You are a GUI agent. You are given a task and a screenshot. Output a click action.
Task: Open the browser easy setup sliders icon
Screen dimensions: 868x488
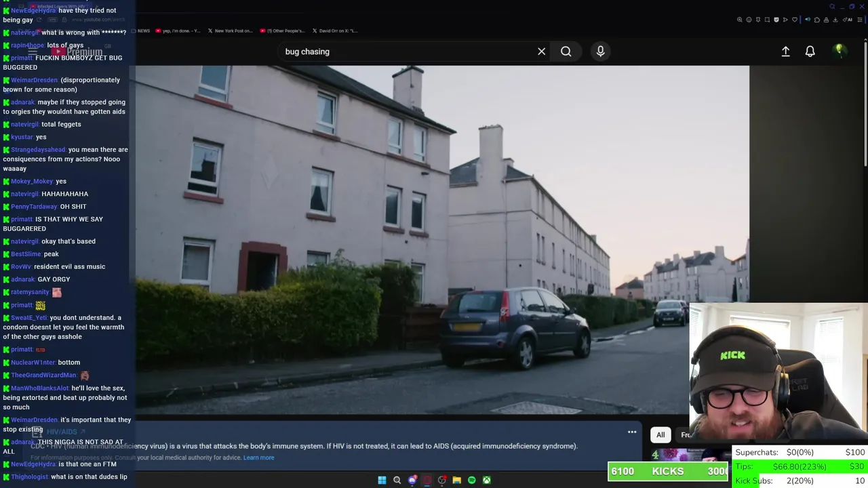(x=860, y=20)
